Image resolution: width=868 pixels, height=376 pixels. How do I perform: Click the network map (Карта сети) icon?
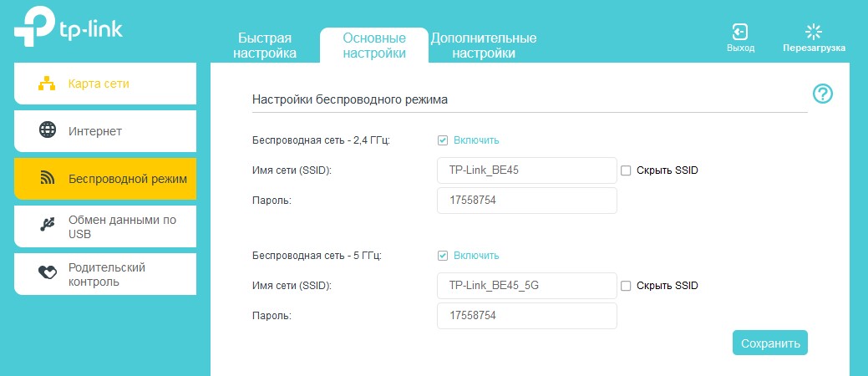pyautogui.click(x=48, y=84)
